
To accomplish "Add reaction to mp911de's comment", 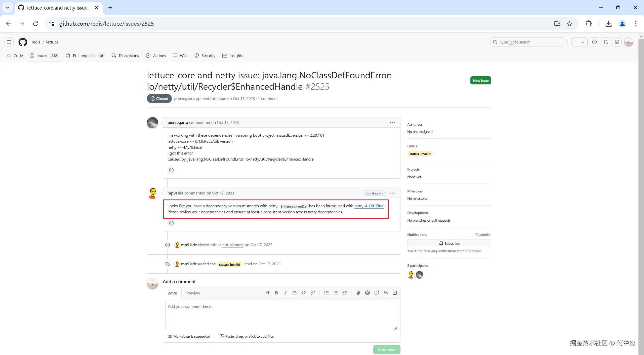I will [171, 223].
